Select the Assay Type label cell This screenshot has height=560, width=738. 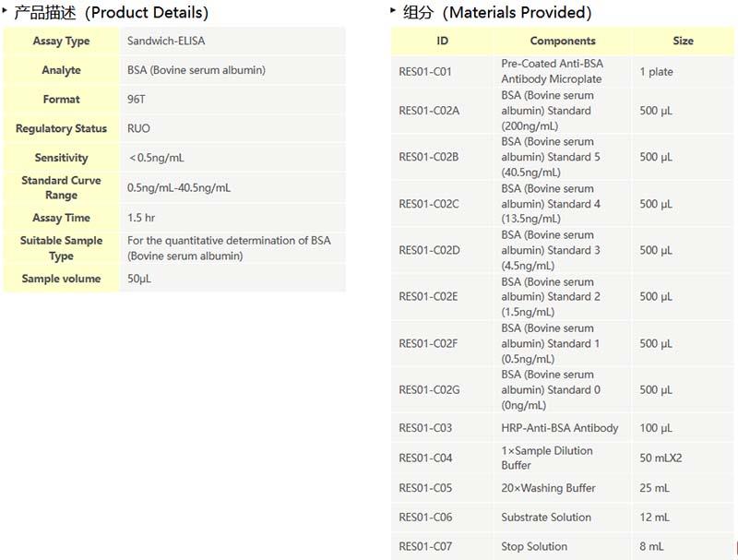click(x=61, y=42)
